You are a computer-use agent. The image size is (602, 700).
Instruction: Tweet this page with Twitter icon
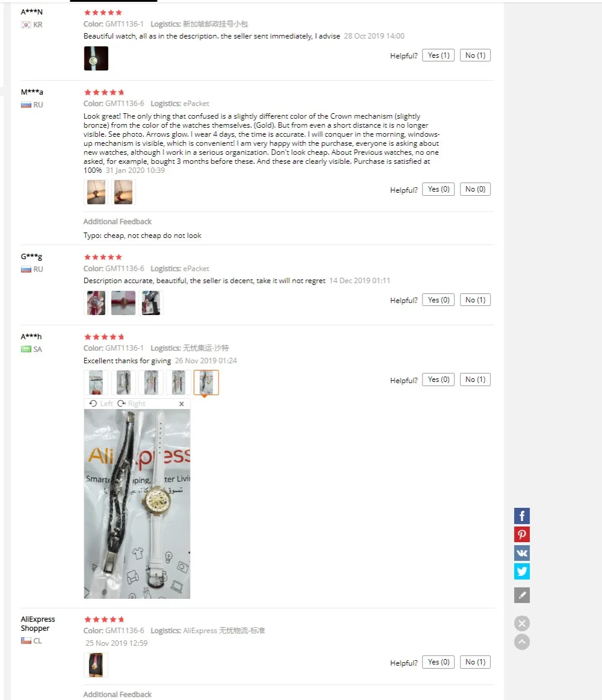pos(522,572)
